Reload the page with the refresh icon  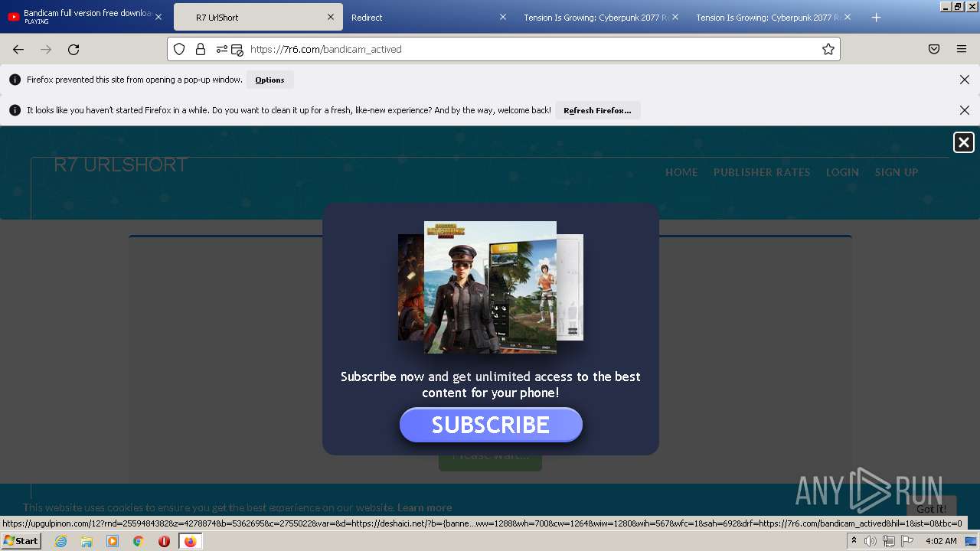pos(73,49)
